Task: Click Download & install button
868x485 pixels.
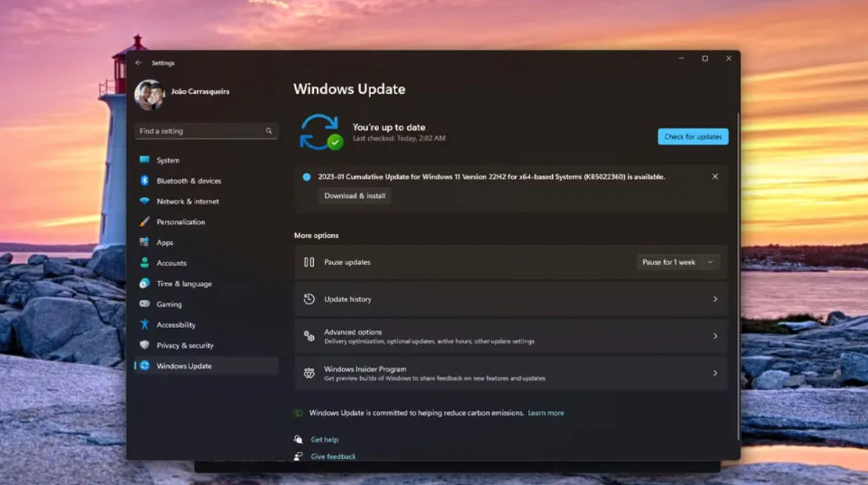Action: coord(354,196)
